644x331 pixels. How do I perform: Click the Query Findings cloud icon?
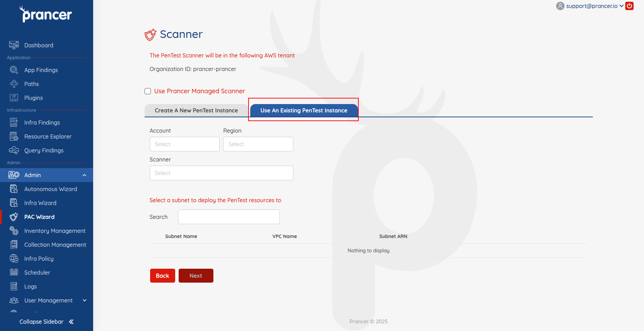point(14,150)
